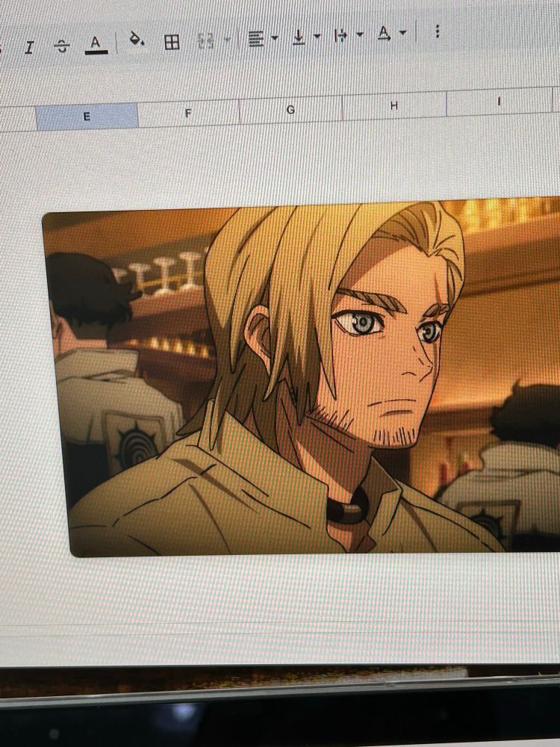The height and width of the screenshot is (747, 560).
Task: Expand the text wrapping dropdown arrow
Action: pyautogui.click(x=360, y=34)
